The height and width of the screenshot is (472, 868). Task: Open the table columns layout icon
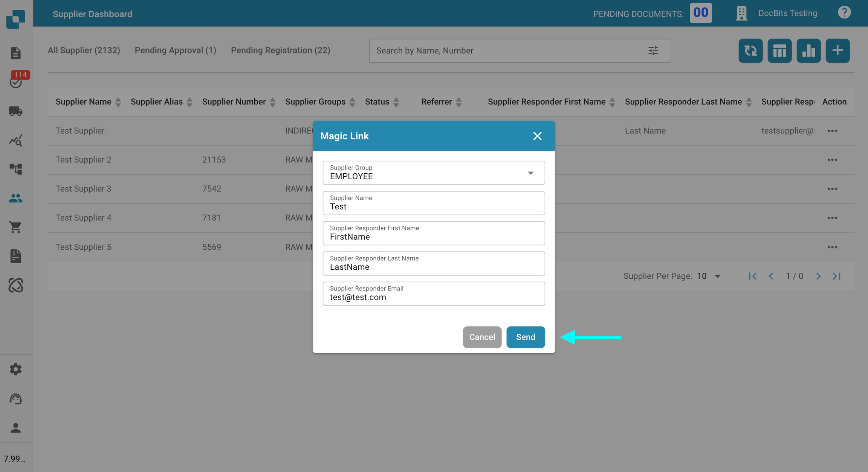pos(779,50)
